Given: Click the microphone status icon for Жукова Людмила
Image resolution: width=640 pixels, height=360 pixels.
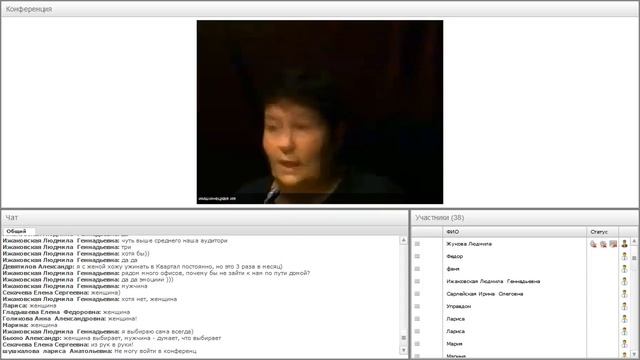Looking at the screenshot, I should tap(593, 244).
